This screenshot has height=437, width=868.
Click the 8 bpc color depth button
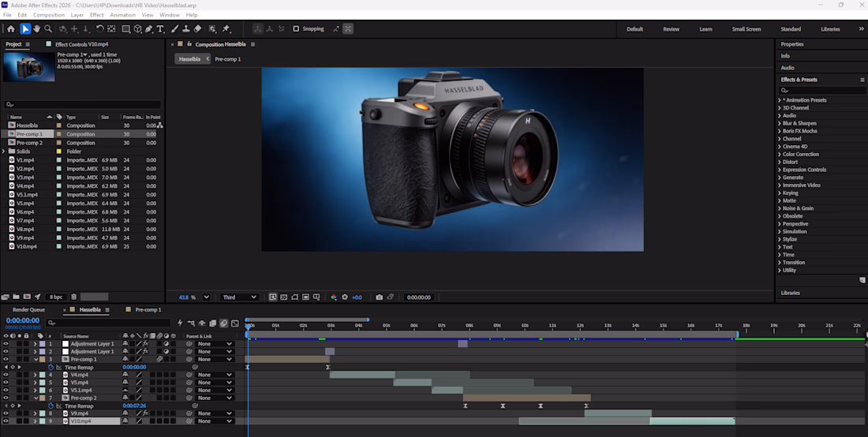56,297
